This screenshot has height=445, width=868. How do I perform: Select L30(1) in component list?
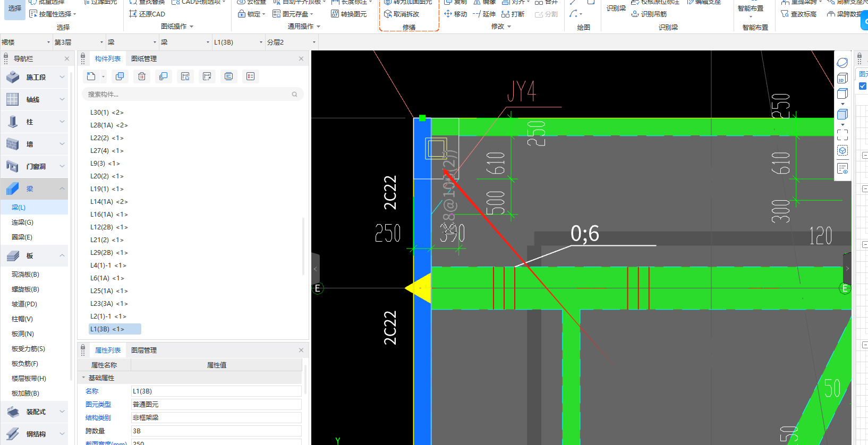click(x=107, y=113)
